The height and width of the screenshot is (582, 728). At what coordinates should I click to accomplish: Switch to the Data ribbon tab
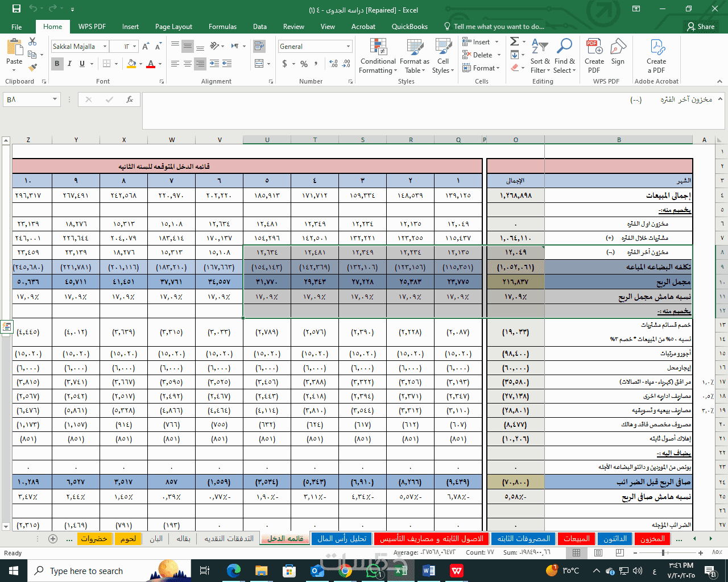(260, 27)
